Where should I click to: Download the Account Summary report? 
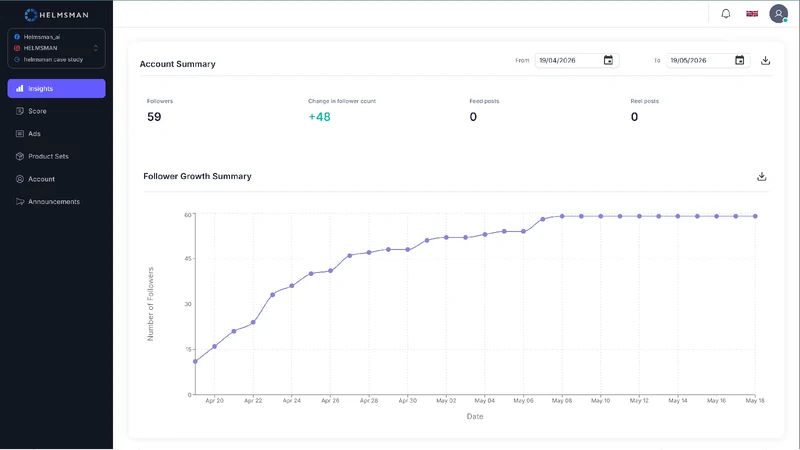[x=765, y=60]
